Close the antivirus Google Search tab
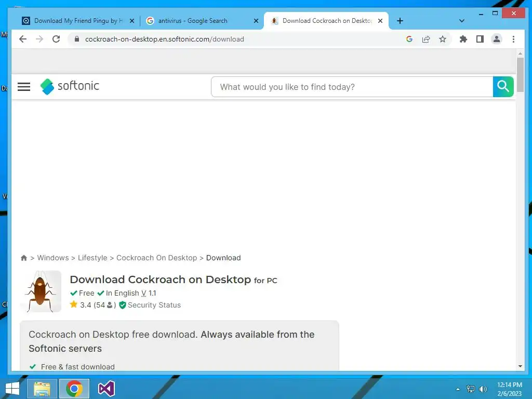This screenshot has height=399, width=532. (256, 21)
